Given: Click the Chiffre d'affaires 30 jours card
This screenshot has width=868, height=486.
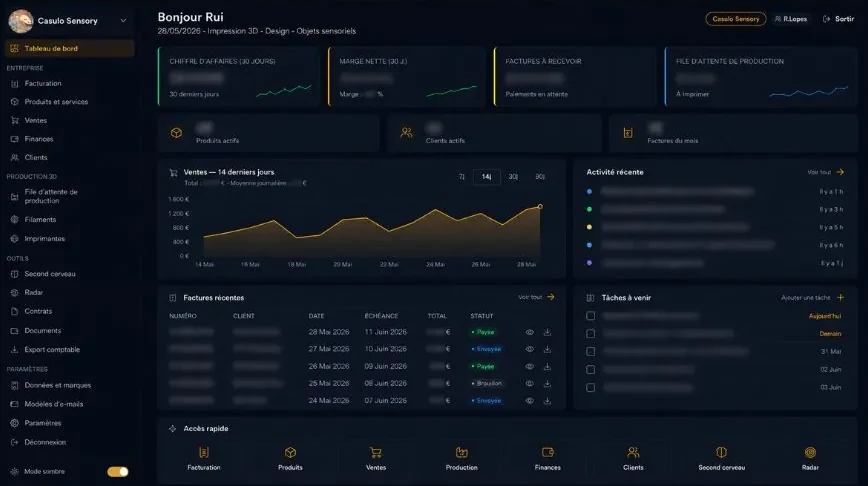Looking at the screenshot, I should [238, 76].
